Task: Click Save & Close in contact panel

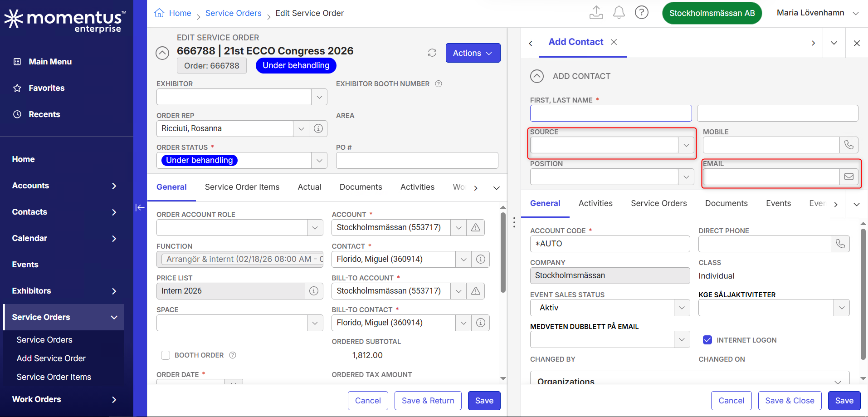Action: tap(790, 401)
